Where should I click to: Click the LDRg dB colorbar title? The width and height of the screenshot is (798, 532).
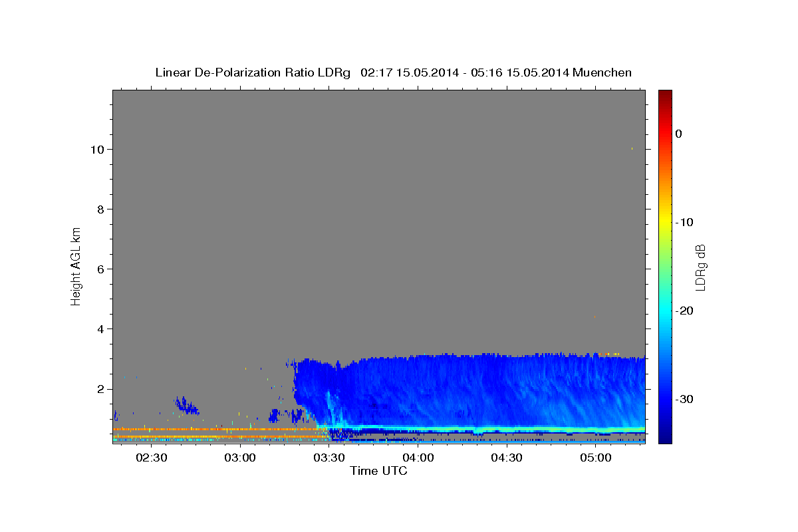point(700,267)
